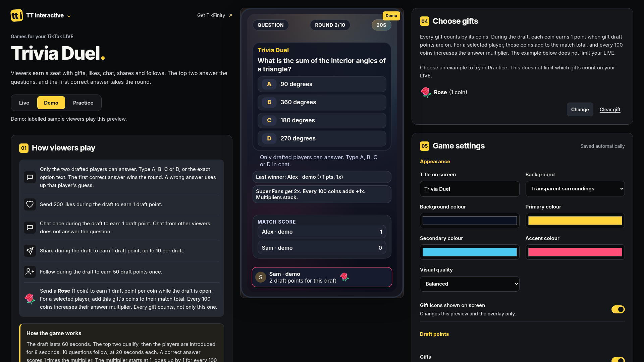
Task: Click the Demo badge on the preview
Action: 391,16
